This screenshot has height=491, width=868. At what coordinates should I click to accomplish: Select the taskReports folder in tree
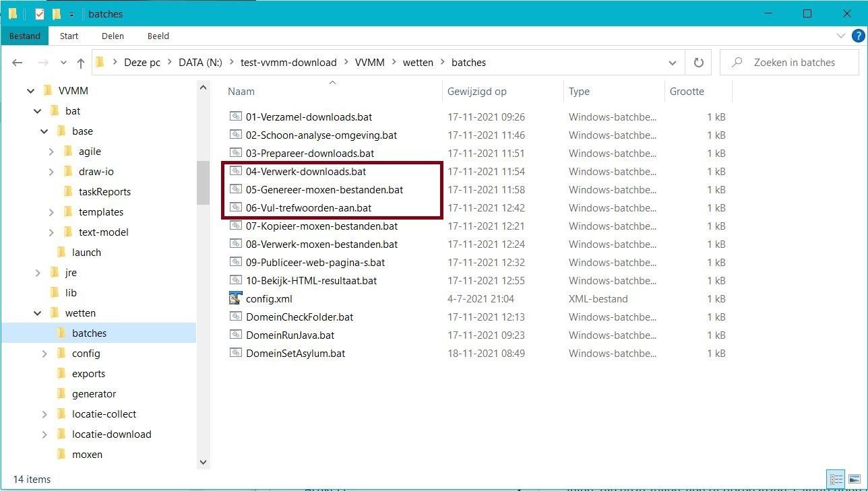104,192
